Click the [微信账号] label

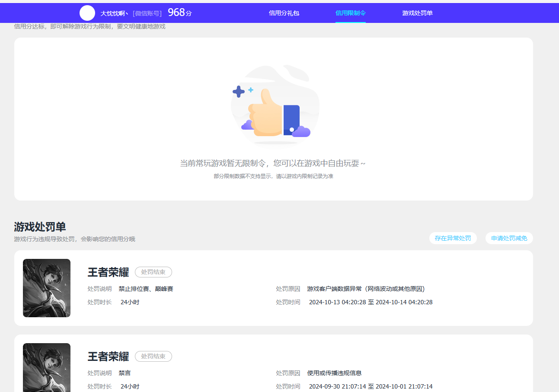(147, 13)
